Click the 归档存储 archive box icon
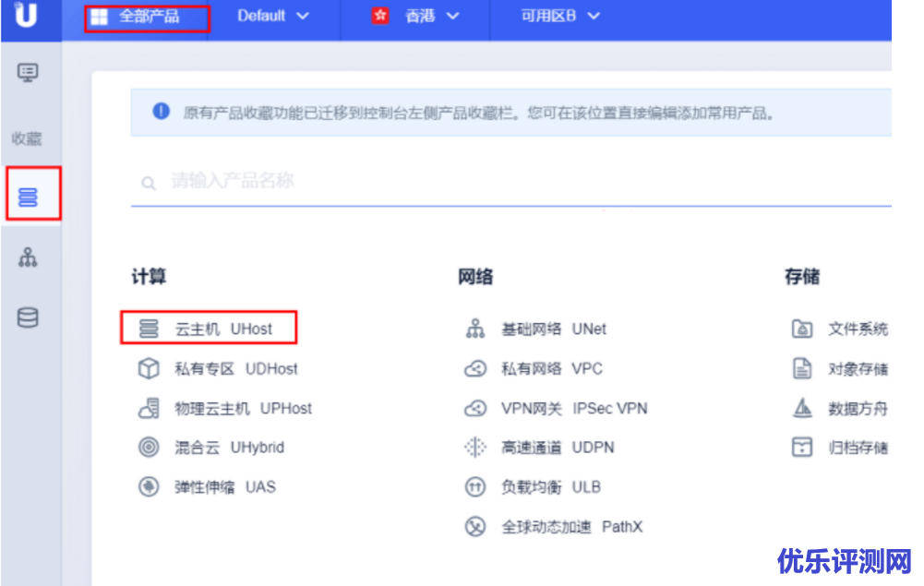The width and height of the screenshot is (924, 586). pyautogui.click(x=802, y=448)
